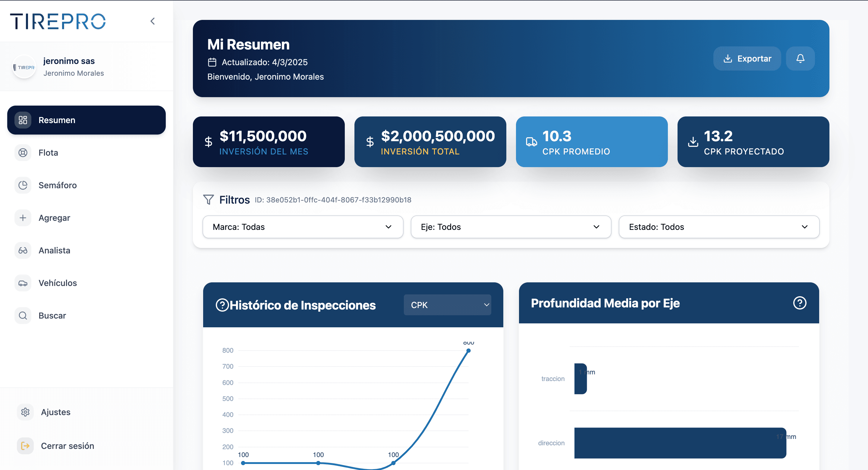Click the Analista glasses icon
Viewport: 868px width, 470px height.
(x=23, y=250)
